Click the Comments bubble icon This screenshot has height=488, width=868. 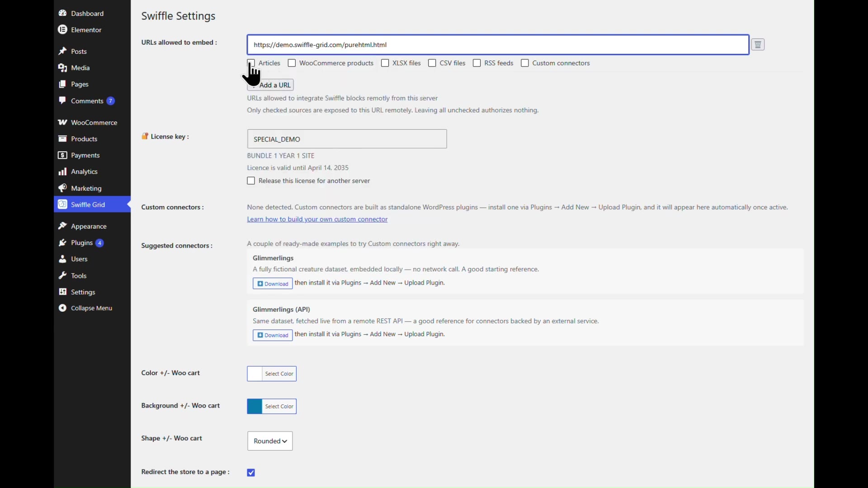63,101
